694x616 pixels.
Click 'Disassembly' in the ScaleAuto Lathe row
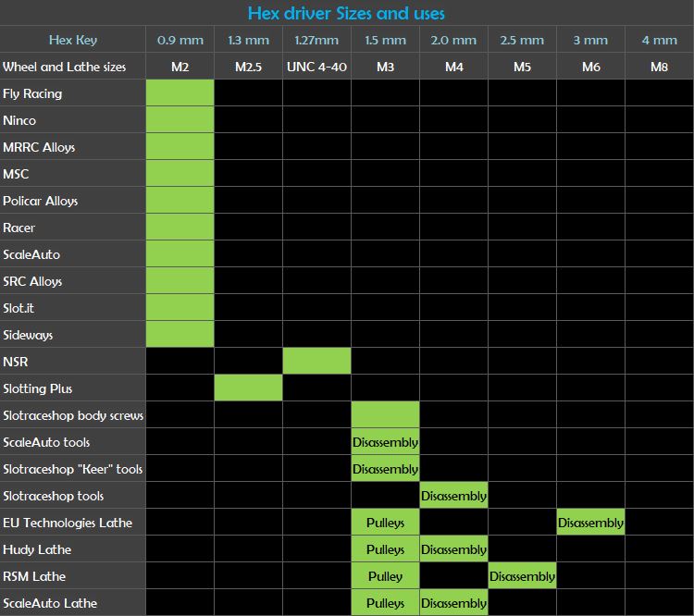coord(453,603)
